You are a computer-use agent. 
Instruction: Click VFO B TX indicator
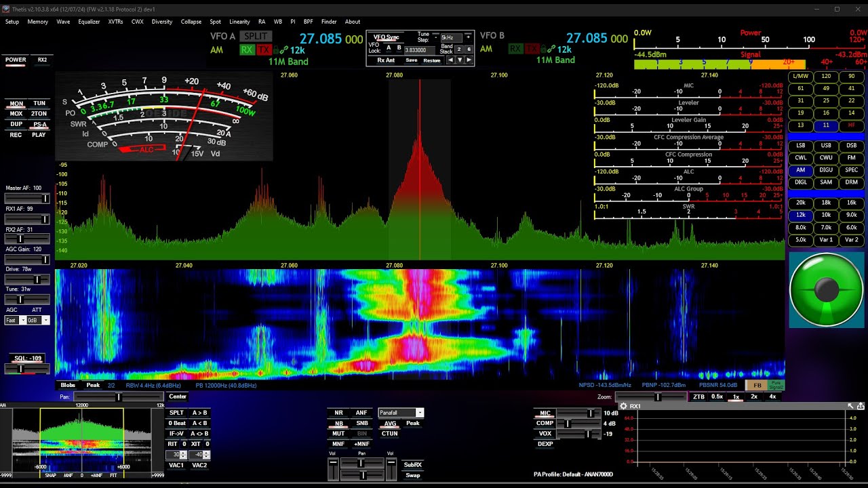point(532,49)
